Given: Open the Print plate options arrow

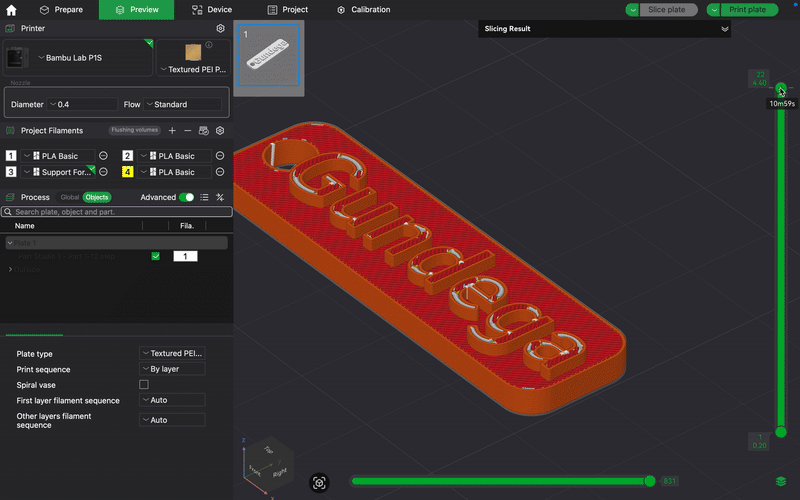Looking at the screenshot, I should [x=714, y=10].
